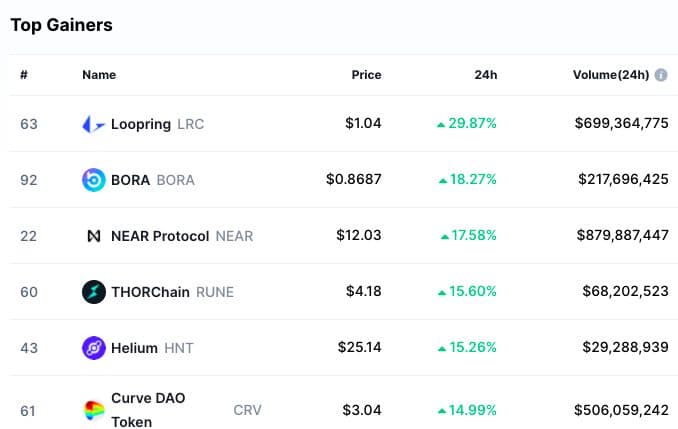
Task: Click the NEAR Protocol logo icon
Action: 93,236
